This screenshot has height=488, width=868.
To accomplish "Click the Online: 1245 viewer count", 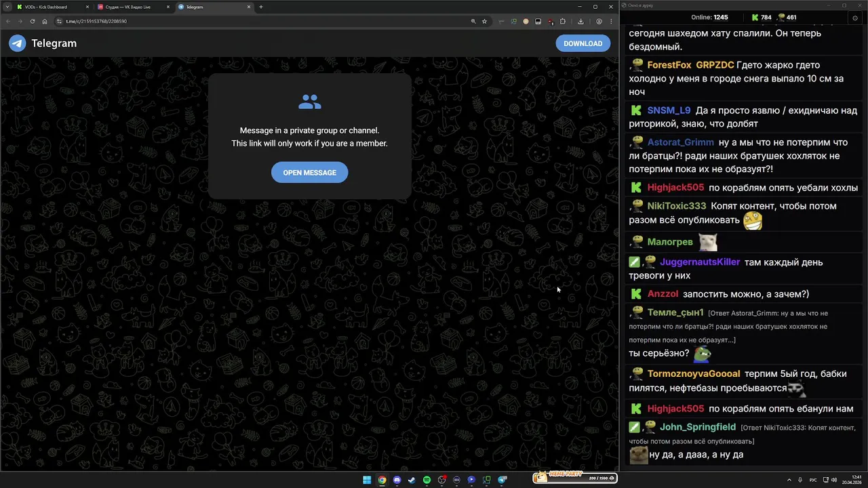I will click(x=709, y=18).
